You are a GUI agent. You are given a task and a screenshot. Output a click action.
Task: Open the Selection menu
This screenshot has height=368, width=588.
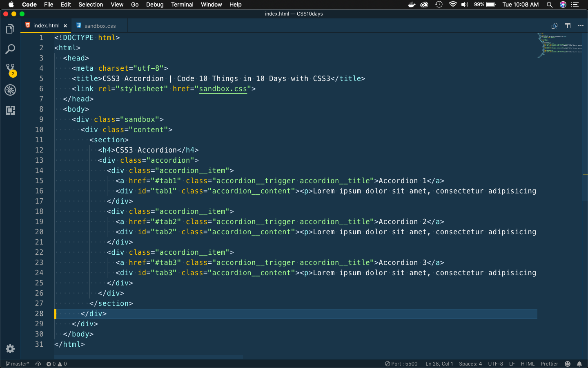91,4
